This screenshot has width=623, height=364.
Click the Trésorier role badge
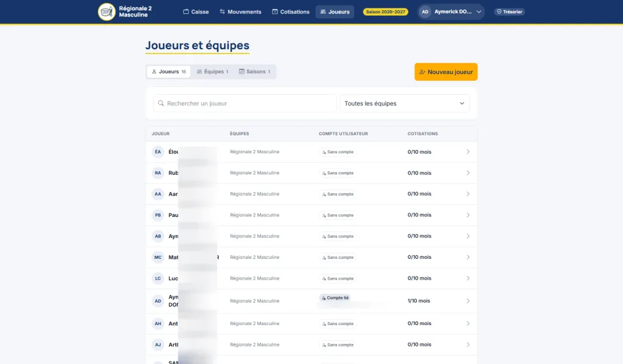tap(509, 12)
